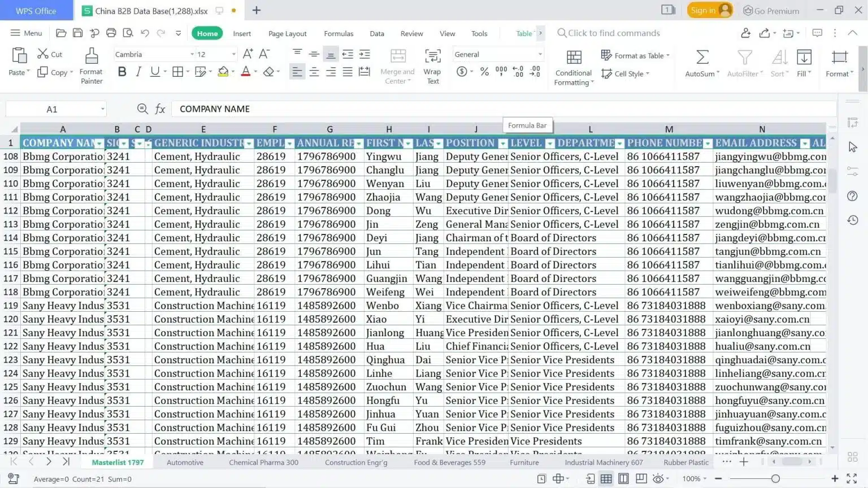Screen dimensions: 868x488
Task: Click the Font Color icon
Action: (x=246, y=72)
